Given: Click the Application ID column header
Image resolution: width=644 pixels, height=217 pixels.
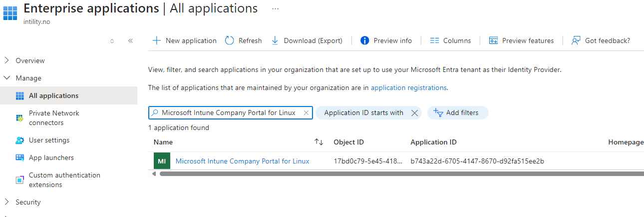Looking at the screenshot, I should [x=433, y=142].
